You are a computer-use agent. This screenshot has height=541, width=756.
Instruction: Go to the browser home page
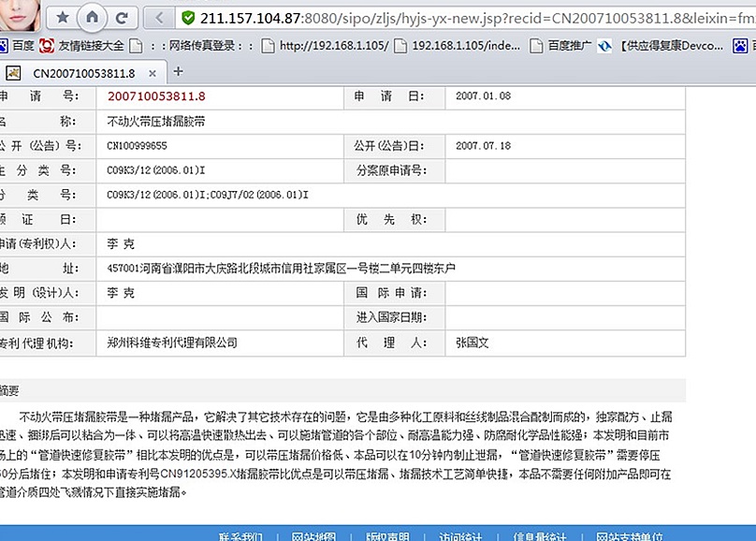(92, 17)
